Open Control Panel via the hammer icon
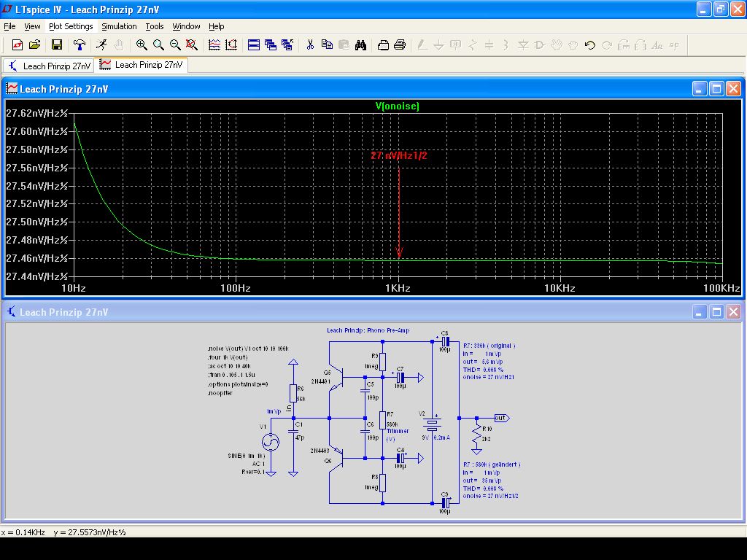This screenshot has height=560, width=747. pos(80,45)
